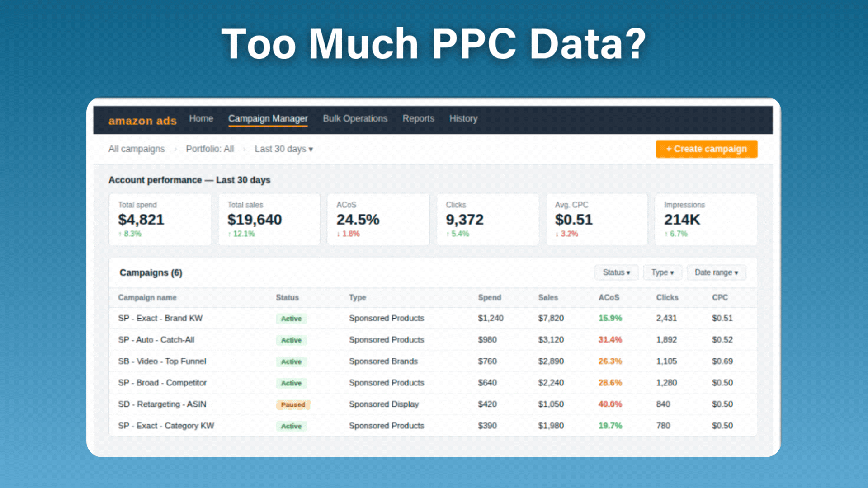Click the 15.9% ACoS value
The width and height of the screenshot is (868, 488).
click(x=610, y=318)
